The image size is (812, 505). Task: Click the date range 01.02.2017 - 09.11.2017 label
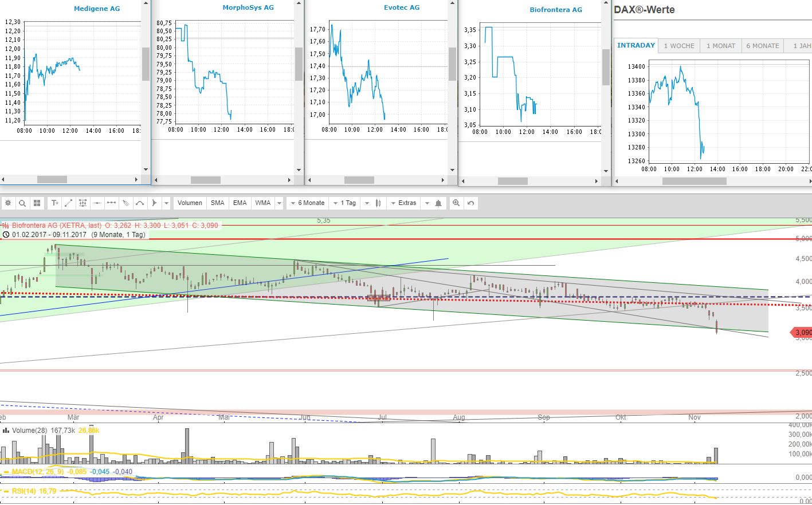tap(49, 235)
